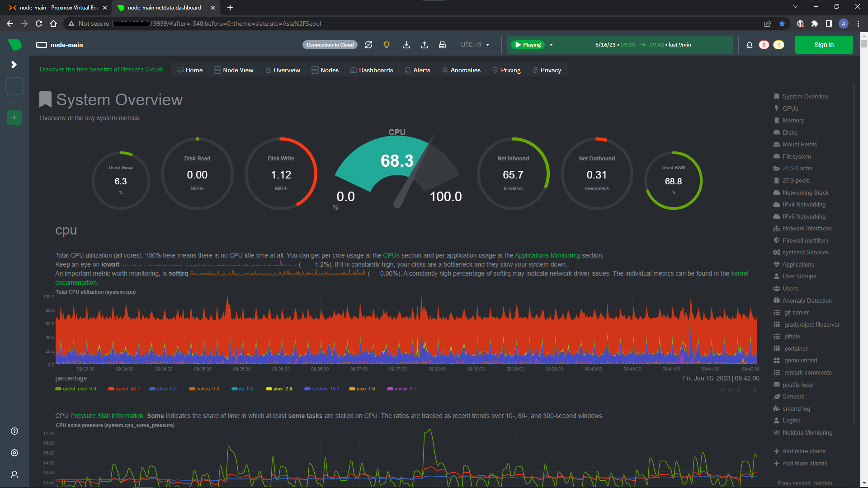Click the Netdata logo icon
This screenshot has height=488, width=868.
14,44
